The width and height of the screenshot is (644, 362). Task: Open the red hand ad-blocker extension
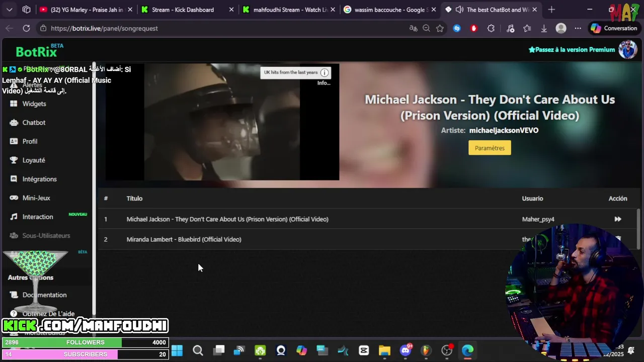[x=473, y=28]
